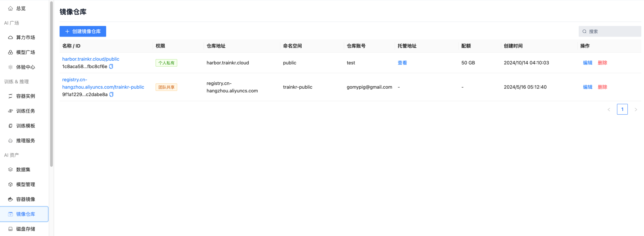
Task: Go to the next page arrow
Action: tap(635, 110)
